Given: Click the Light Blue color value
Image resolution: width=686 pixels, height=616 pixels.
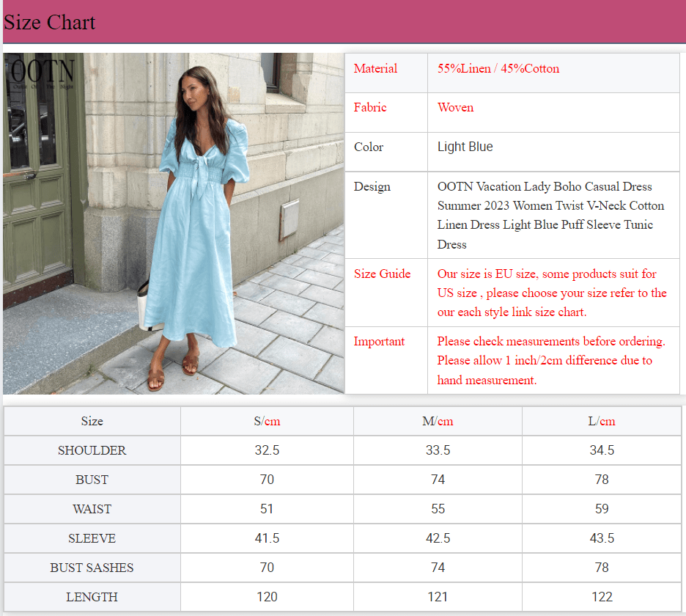Looking at the screenshot, I should [x=465, y=147].
